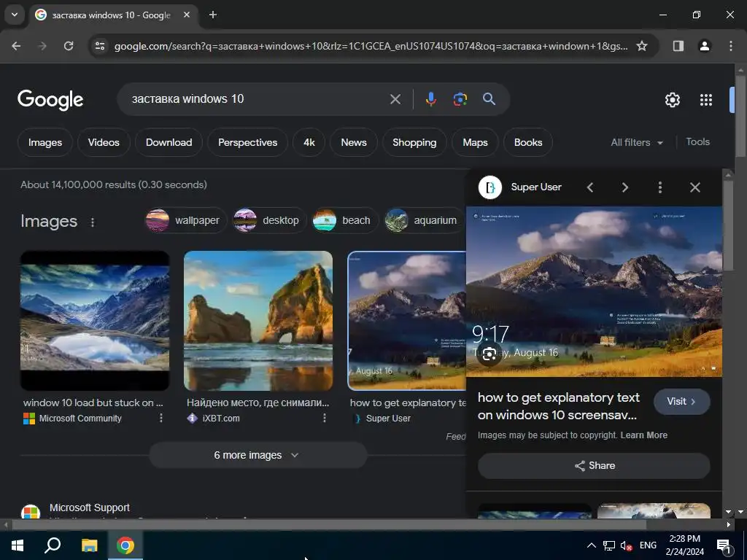Open the tab search dropdown arrow
Screen dimensions: 747x560
tap(15, 15)
